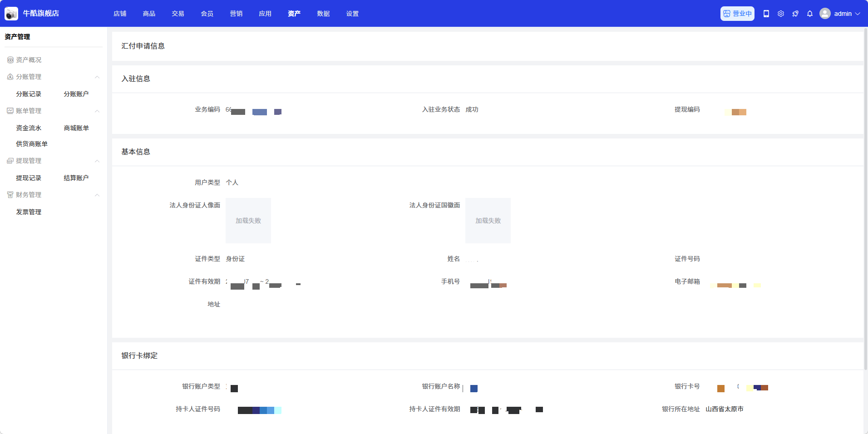Click the 法人身份证人像面 failed image thumbnail

(248, 221)
